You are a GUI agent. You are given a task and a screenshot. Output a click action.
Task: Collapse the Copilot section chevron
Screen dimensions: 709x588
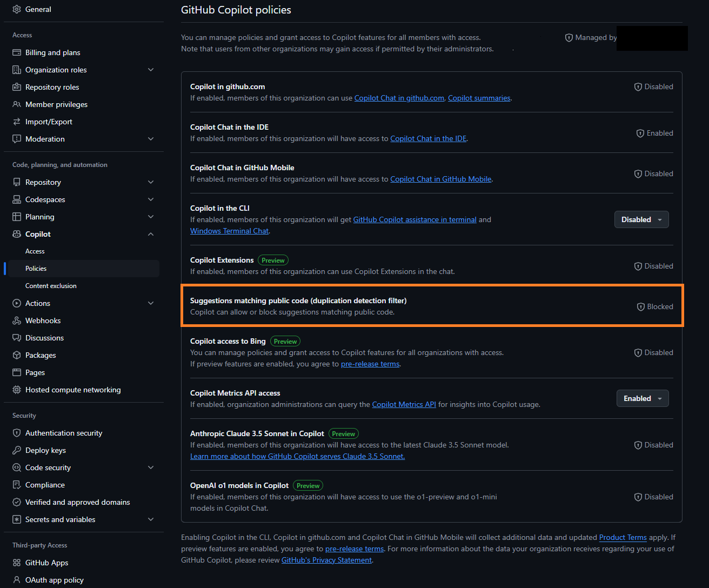tap(151, 234)
